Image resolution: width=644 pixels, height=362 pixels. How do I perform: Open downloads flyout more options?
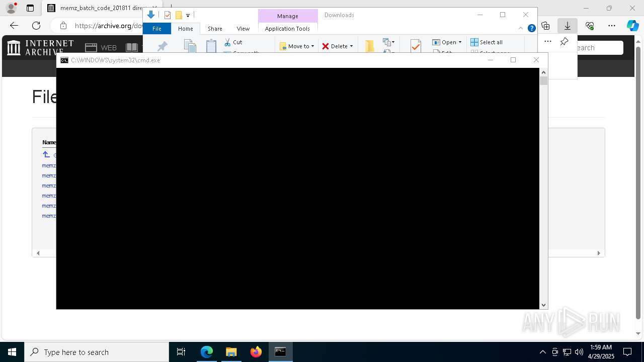548,42
